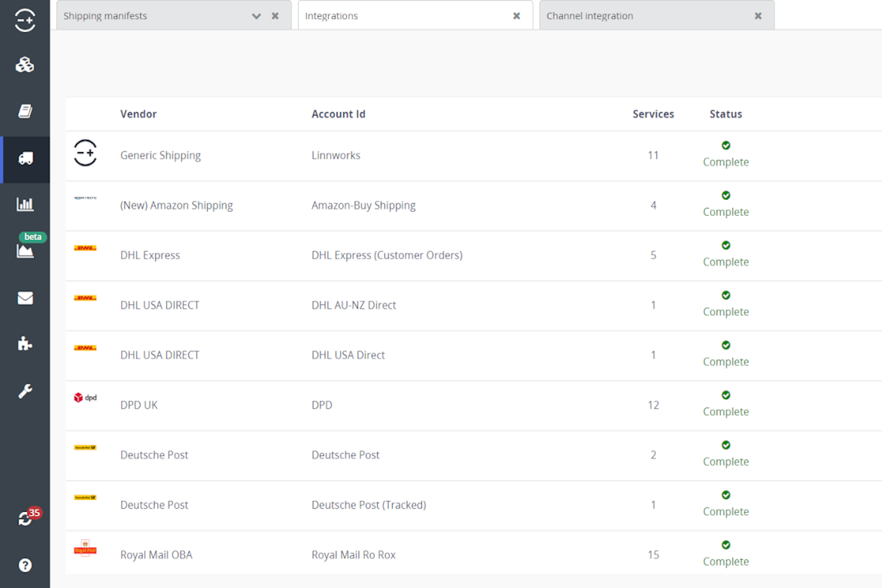882x588 pixels.
Task: Select the Amazon-Buy Shipping account cell
Action: [x=364, y=206]
